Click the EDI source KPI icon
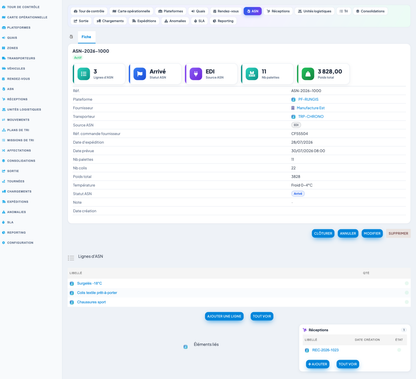The image size is (416, 379). pyautogui.click(x=196, y=74)
